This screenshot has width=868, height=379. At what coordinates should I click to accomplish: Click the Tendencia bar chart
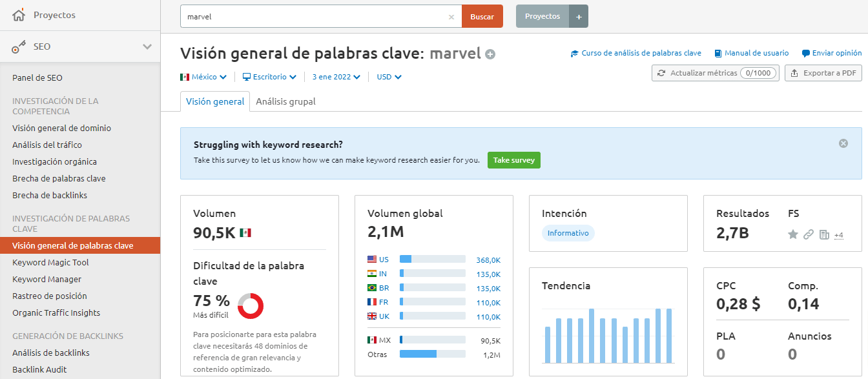[x=608, y=335]
